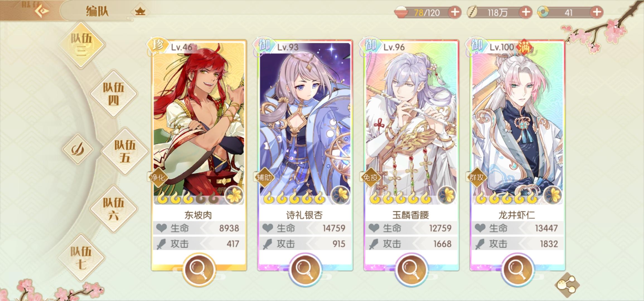Click the back arrow icon
Viewport: 644px width, 301px height.
coord(42,11)
